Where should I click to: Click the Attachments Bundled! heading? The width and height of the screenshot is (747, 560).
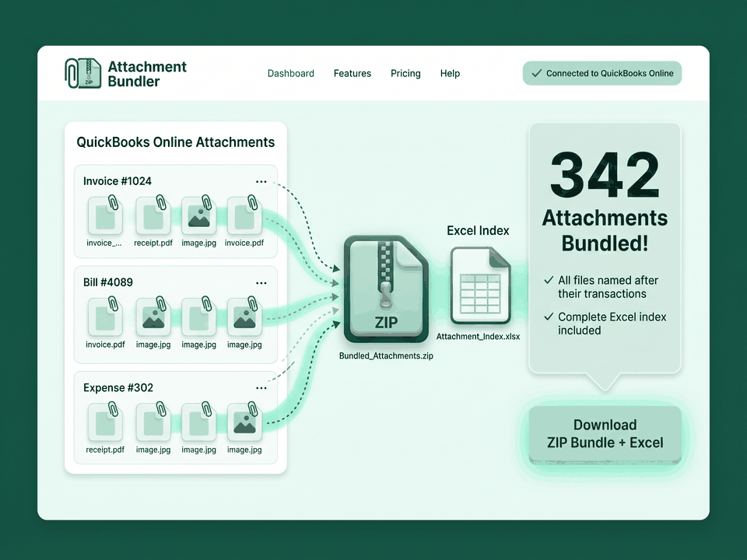[x=605, y=230]
